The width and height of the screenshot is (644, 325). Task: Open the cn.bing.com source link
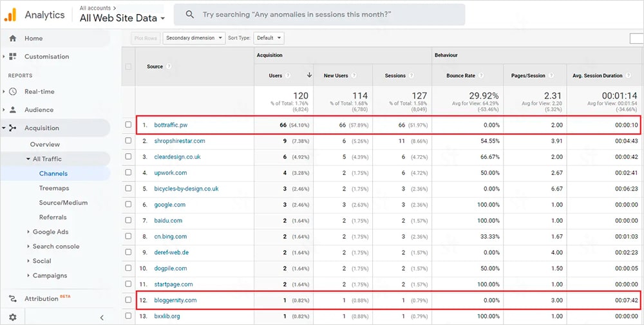[x=171, y=236]
